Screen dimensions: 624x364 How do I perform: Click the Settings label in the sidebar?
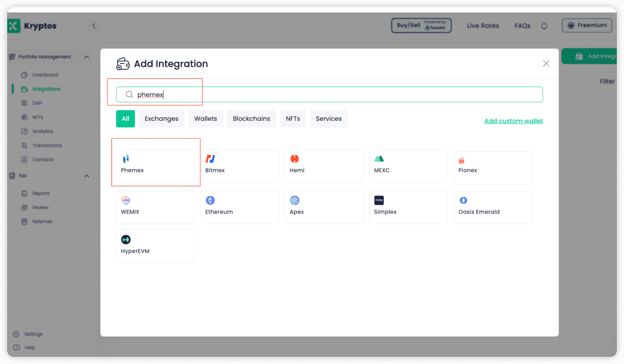pyautogui.click(x=34, y=334)
